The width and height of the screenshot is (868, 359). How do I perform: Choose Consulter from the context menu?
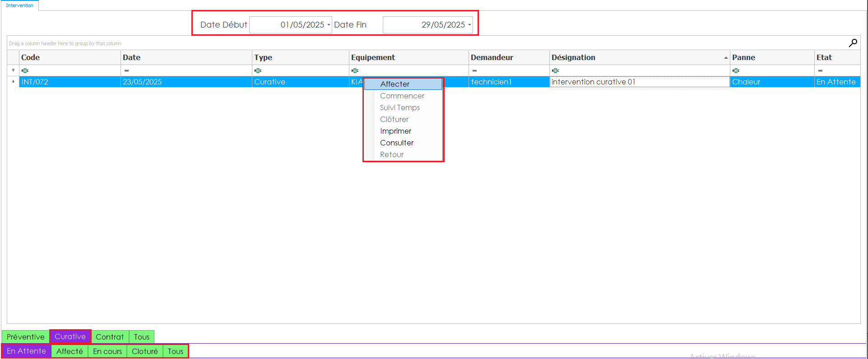tap(397, 143)
